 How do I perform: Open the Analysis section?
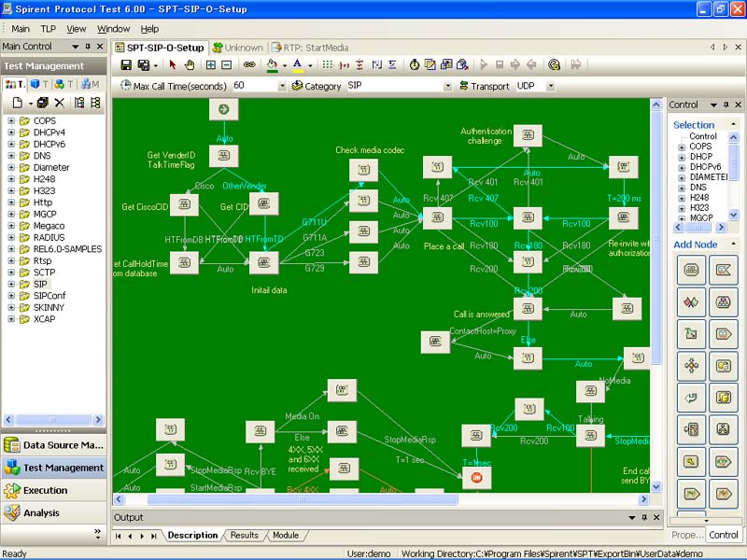tap(54, 512)
